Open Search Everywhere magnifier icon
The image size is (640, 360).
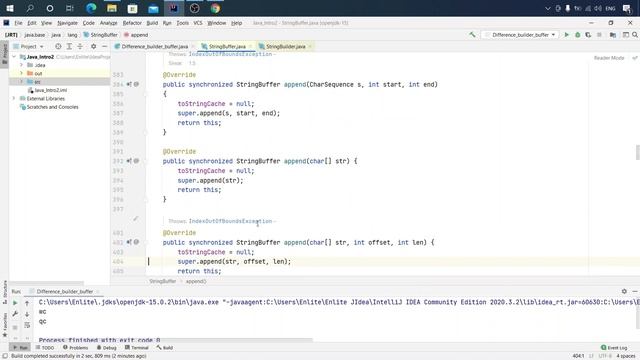635,35
